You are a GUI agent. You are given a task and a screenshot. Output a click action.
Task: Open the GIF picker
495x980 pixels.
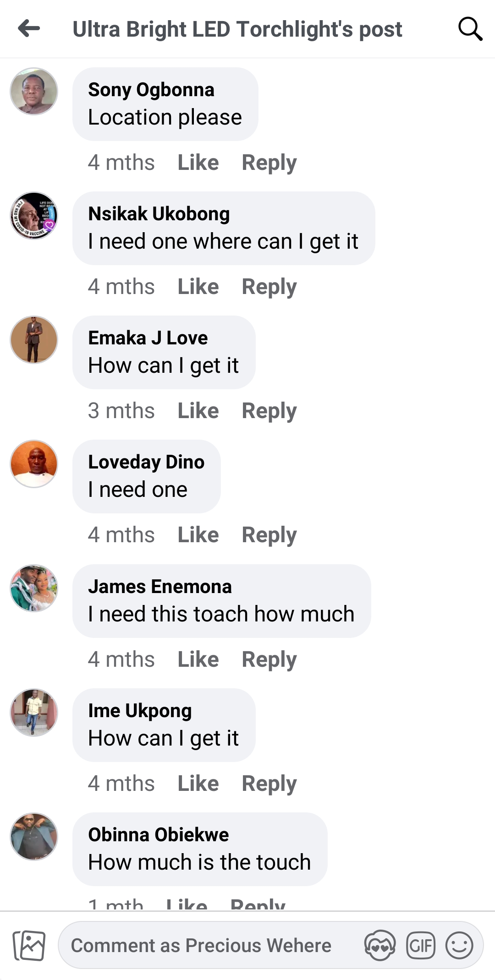(x=420, y=945)
